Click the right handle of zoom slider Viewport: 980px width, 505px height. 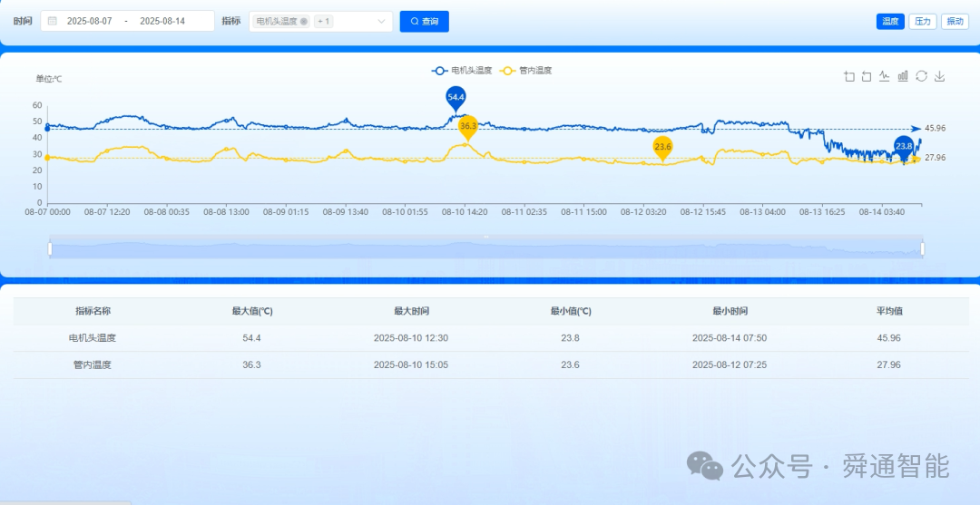tap(923, 249)
